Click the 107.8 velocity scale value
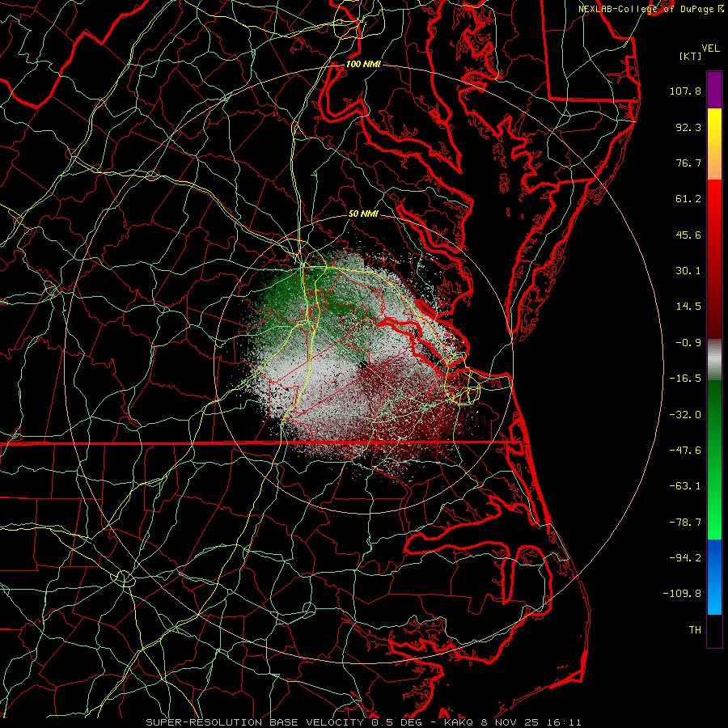The width and height of the screenshot is (728, 728). [685, 91]
